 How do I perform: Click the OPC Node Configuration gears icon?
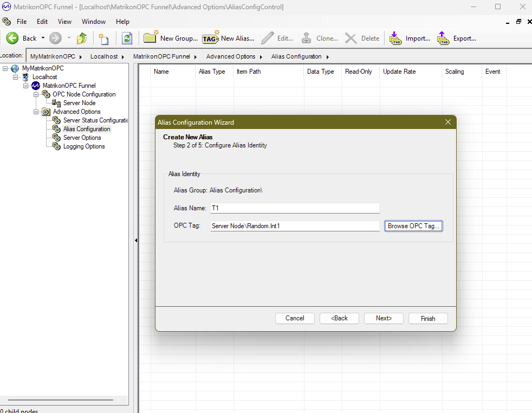(x=46, y=94)
